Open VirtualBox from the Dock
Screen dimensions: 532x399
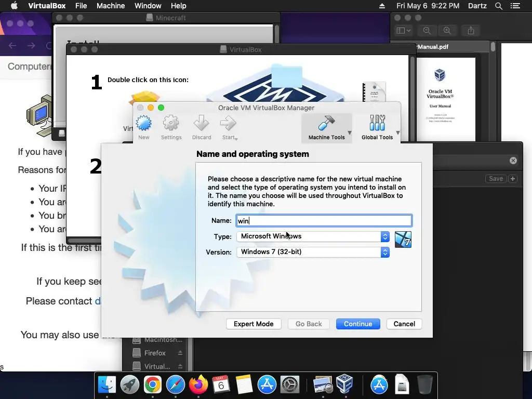point(345,384)
